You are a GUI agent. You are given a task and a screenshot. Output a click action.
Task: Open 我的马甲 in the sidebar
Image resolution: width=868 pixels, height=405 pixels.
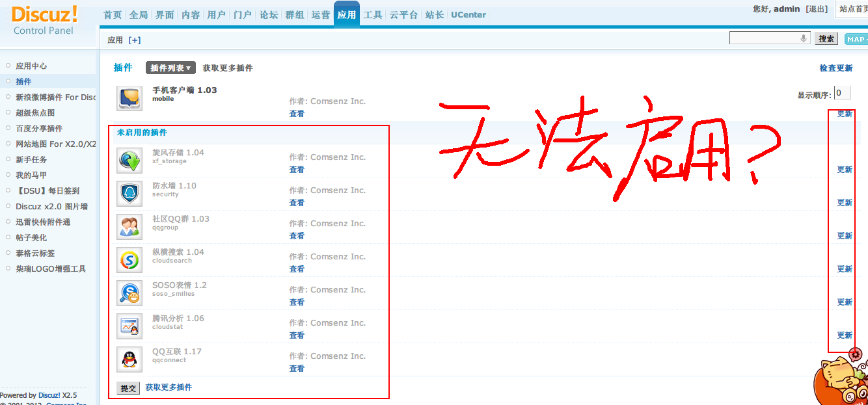(31, 175)
